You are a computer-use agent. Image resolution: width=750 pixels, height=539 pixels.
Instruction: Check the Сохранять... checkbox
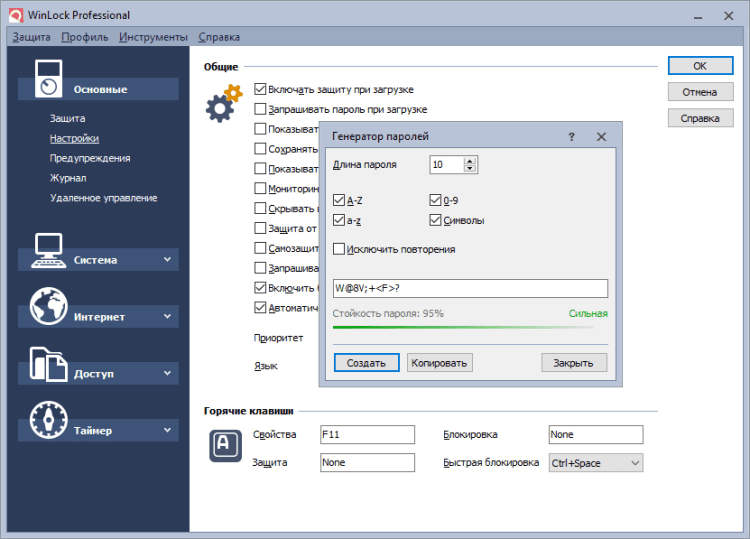[260, 149]
